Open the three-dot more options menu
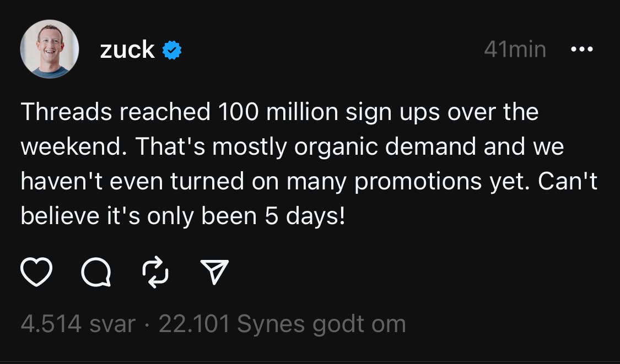 pyautogui.click(x=582, y=50)
